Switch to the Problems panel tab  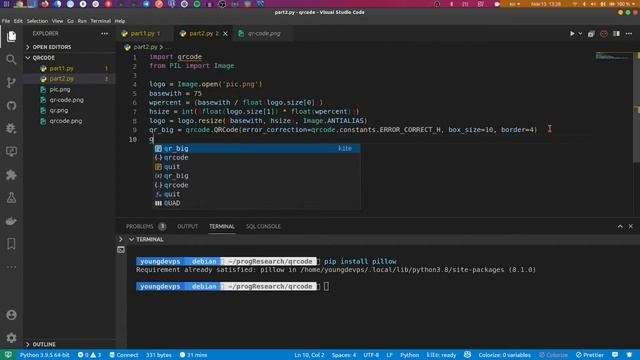coord(140,226)
